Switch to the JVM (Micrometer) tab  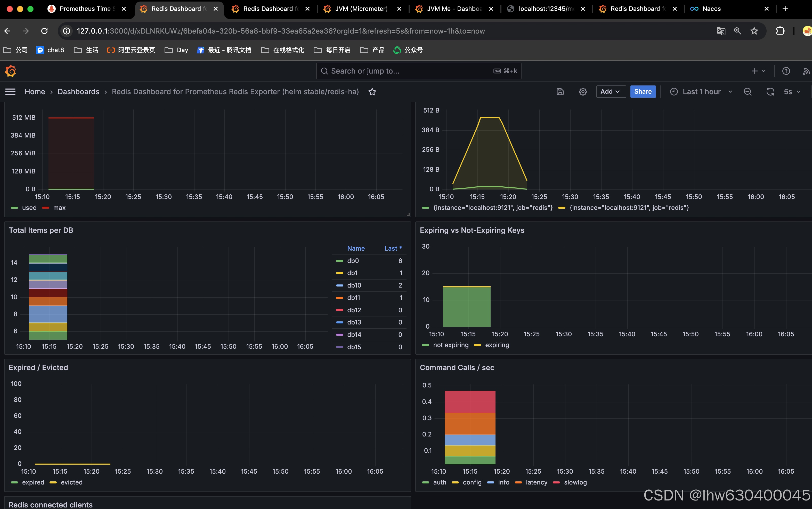click(361, 9)
